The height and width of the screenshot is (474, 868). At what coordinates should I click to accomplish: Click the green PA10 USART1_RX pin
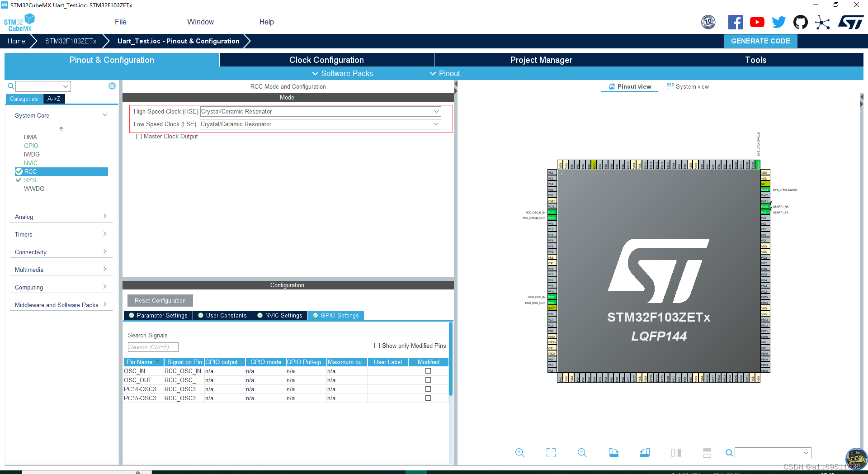coord(765,207)
